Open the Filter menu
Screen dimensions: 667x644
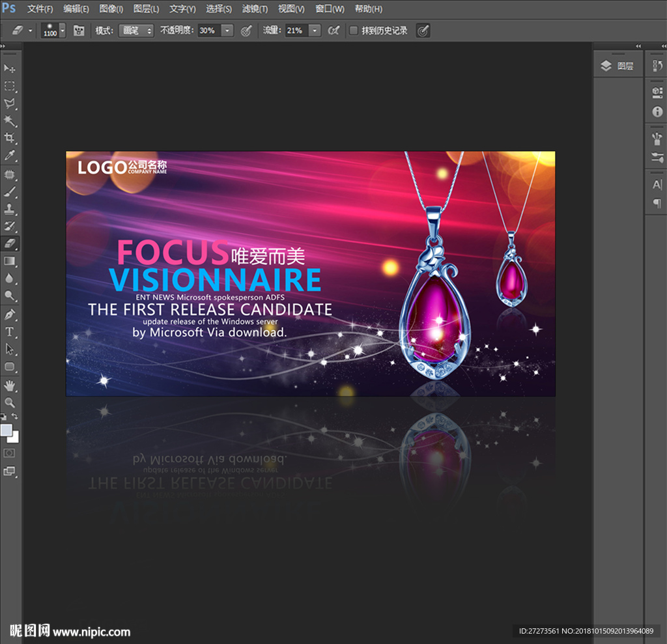click(255, 9)
